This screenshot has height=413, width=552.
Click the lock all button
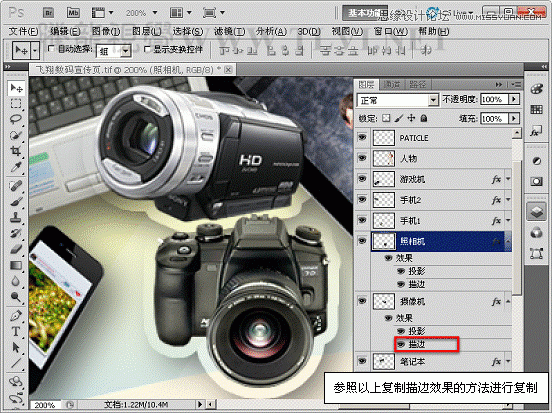(x=424, y=118)
